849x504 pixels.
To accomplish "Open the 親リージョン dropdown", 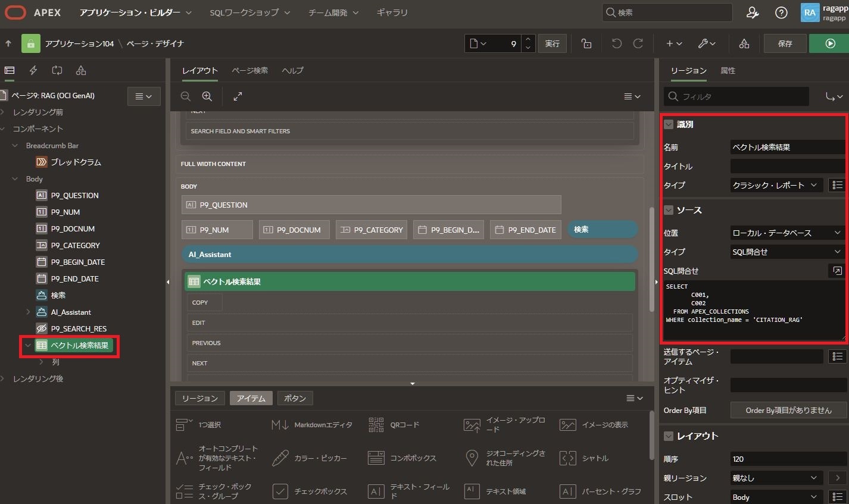I will coord(776,478).
